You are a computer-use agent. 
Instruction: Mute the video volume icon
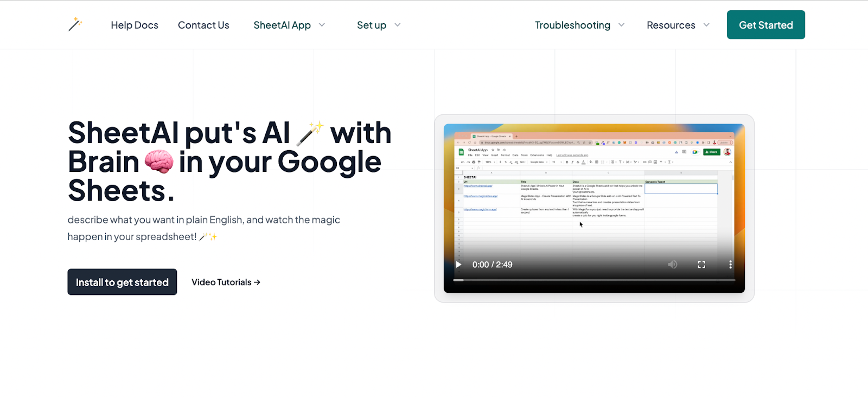pos(673,265)
